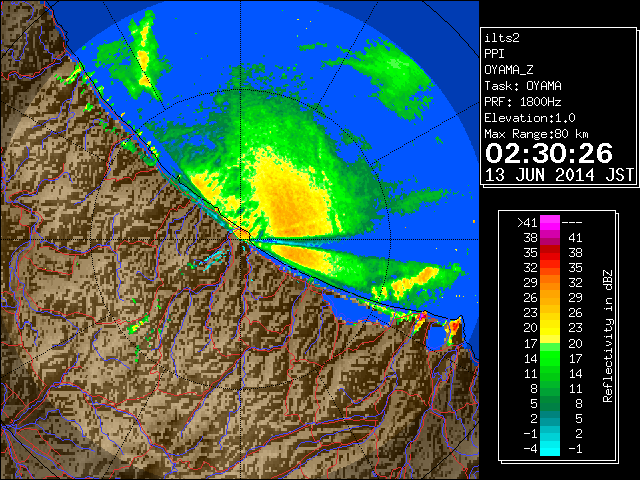Click the cyan -4 dBZ color band
This screenshot has width=640, height=480.
(550, 448)
